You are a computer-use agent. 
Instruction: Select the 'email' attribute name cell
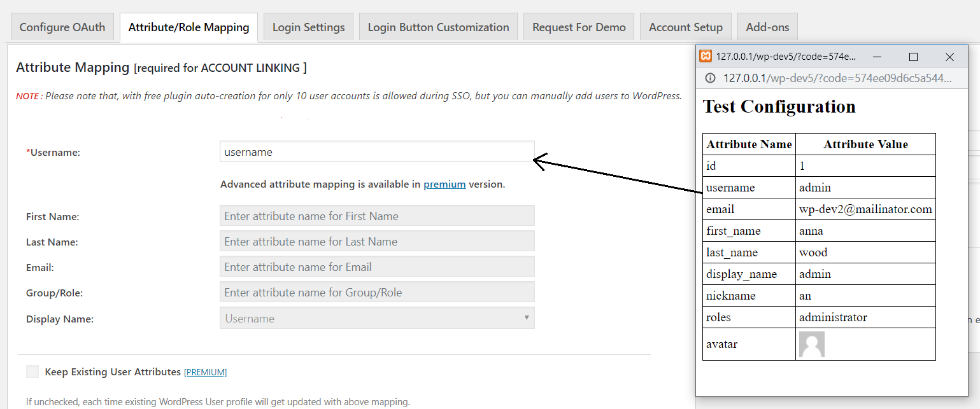pyautogui.click(x=749, y=209)
